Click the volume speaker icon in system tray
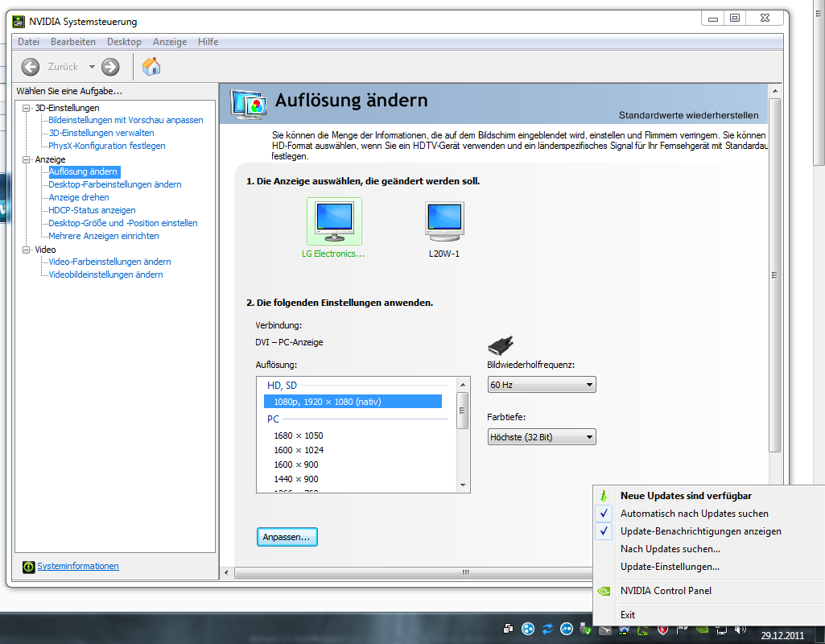 740,629
